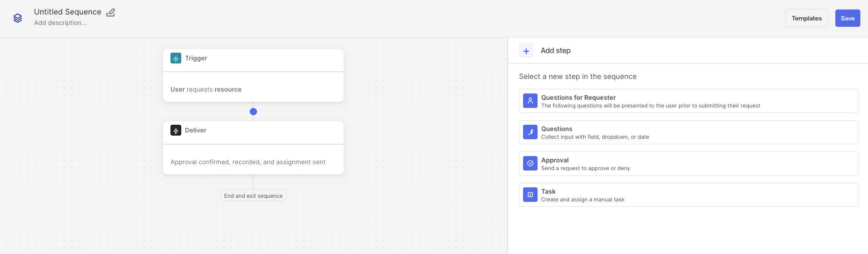Select the End and exit sequence label

tap(253, 195)
